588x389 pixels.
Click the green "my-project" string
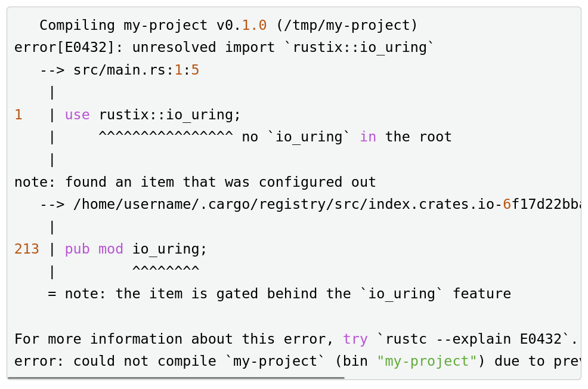point(427,362)
